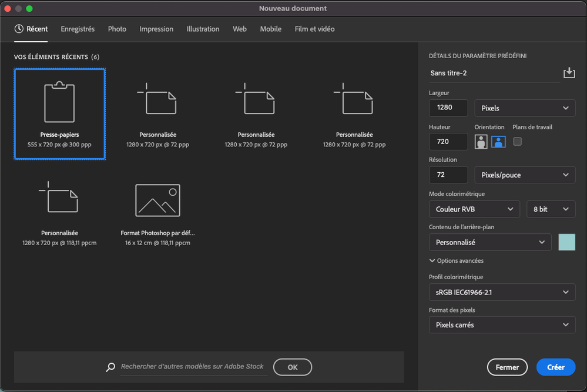Select landscape orientation icon

click(498, 142)
